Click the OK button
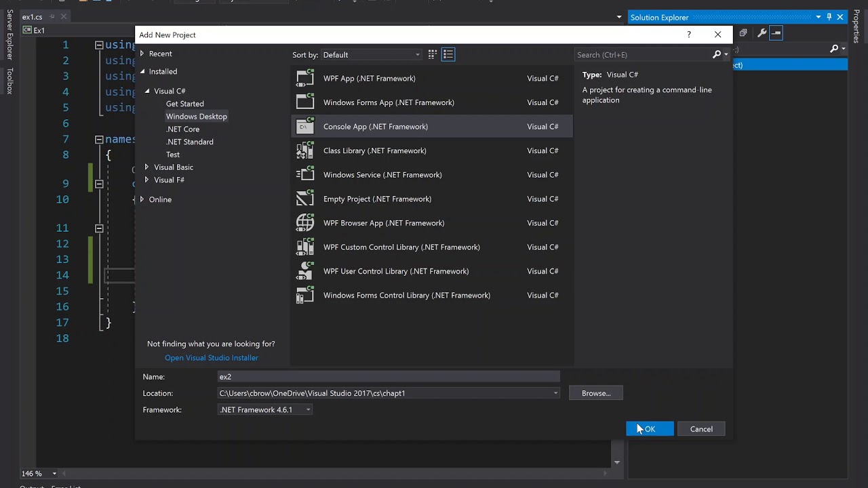The image size is (868, 488). [x=650, y=429]
